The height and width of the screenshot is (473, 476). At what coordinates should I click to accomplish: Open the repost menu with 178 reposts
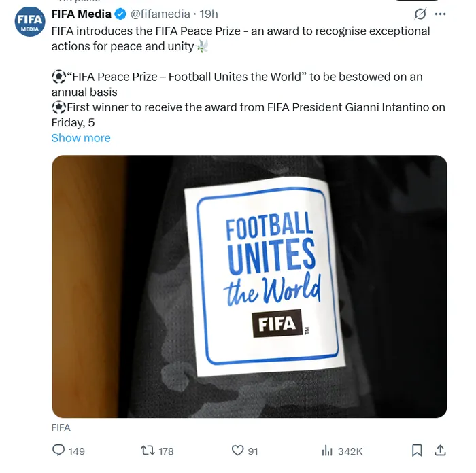(148, 451)
